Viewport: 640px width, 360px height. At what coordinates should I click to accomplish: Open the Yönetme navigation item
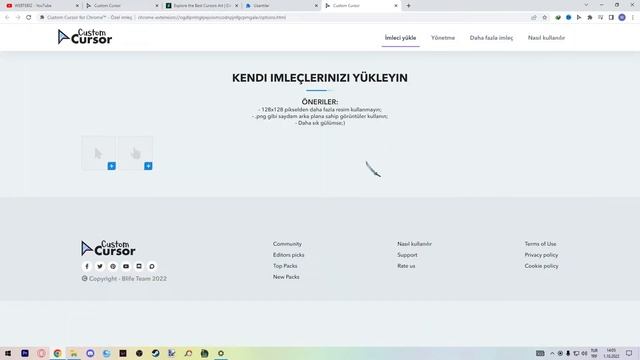[x=443, y=38]
